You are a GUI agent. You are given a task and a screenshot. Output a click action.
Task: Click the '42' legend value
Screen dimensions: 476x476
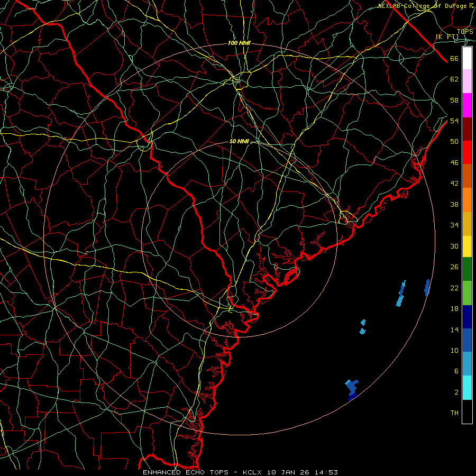pyautogui.click(x=454, y=184)
